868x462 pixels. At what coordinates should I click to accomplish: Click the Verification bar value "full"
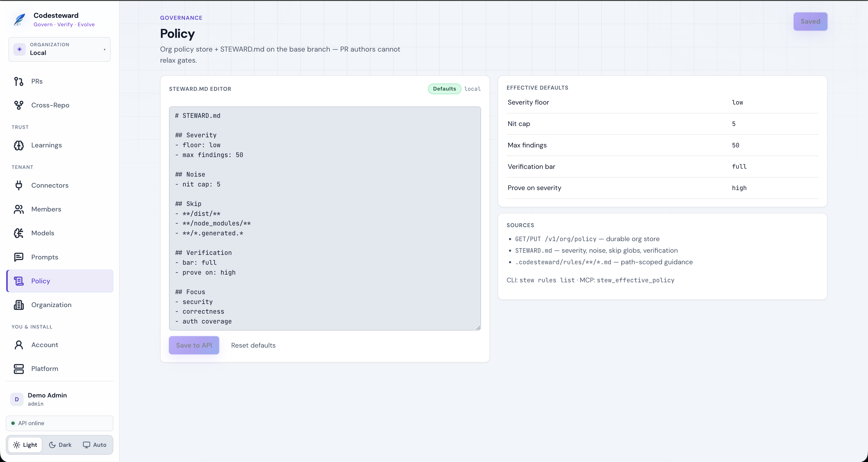pyautogui.click(x=739, y=167)
